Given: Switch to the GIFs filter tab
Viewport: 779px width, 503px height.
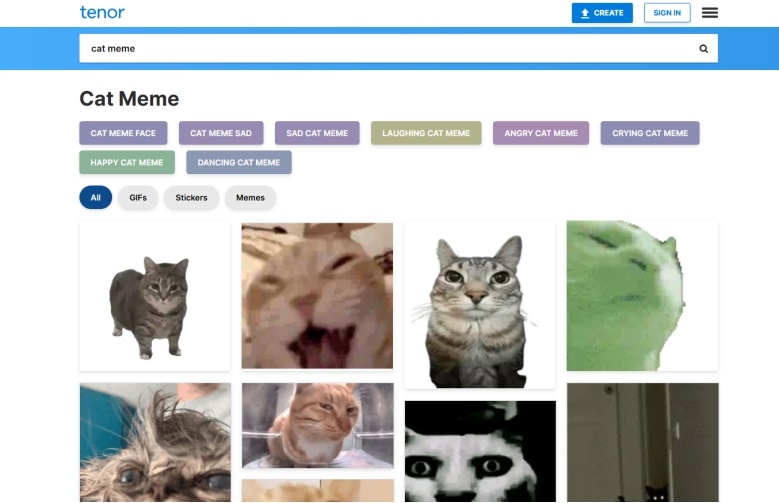Looking at the screenshot, I should coord(138,198).
